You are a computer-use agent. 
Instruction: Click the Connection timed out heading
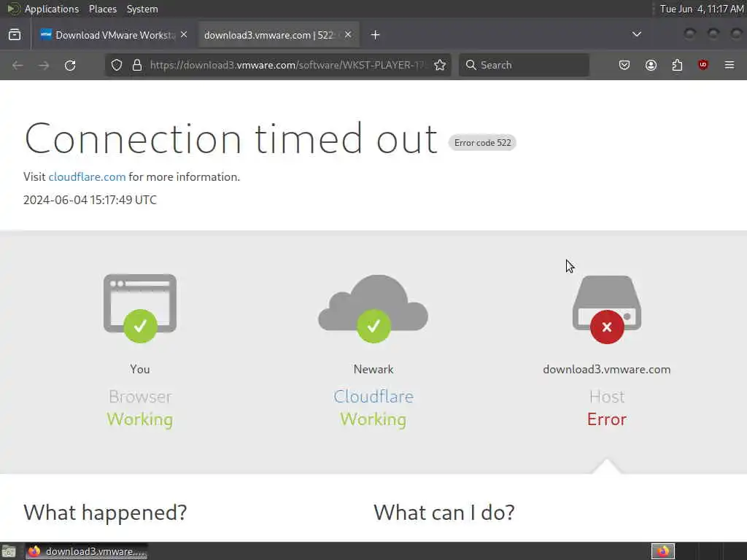point(231,139)
